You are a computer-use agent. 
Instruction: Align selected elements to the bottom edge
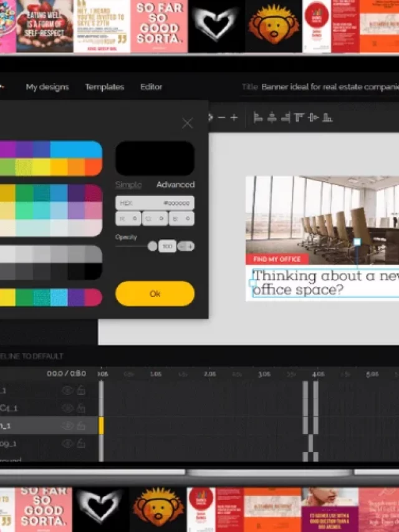pos(327,118)
